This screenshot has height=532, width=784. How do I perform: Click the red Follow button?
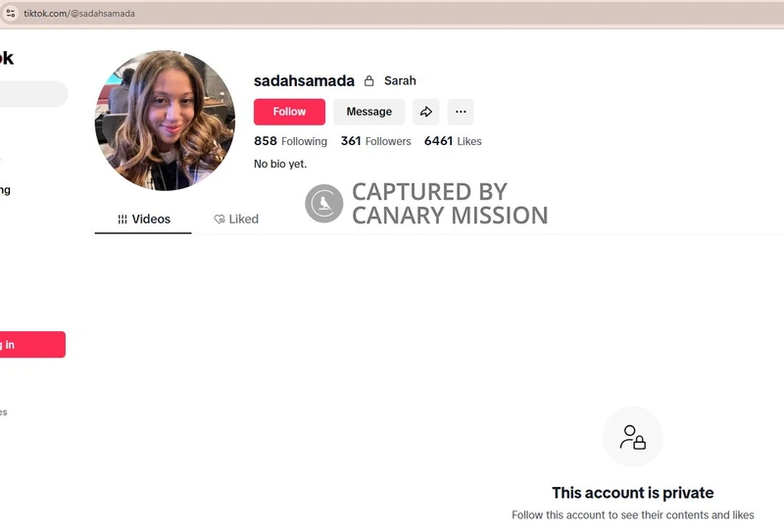coord(289,112)
